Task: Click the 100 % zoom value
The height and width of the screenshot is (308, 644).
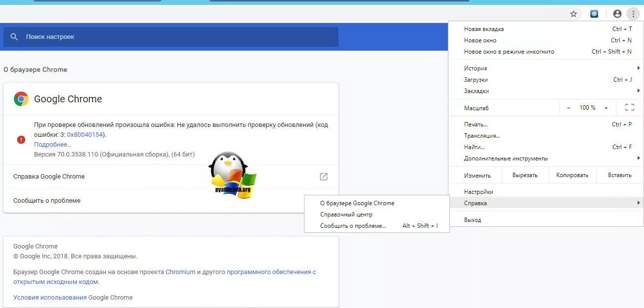Action: tap(587, 108)
